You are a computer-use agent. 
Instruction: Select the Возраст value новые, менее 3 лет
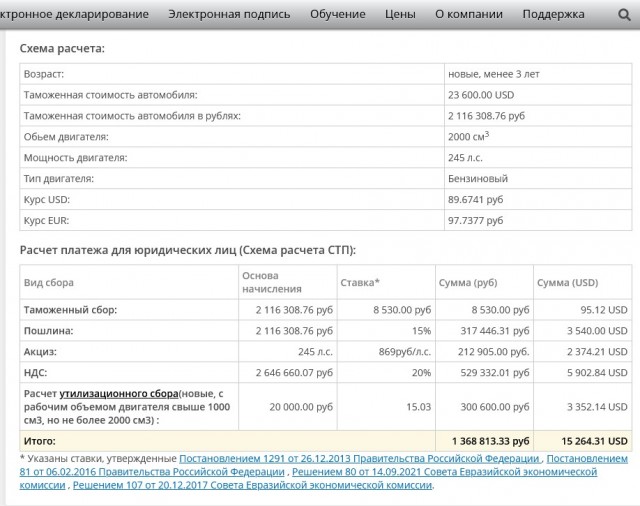tap(493, 74)
